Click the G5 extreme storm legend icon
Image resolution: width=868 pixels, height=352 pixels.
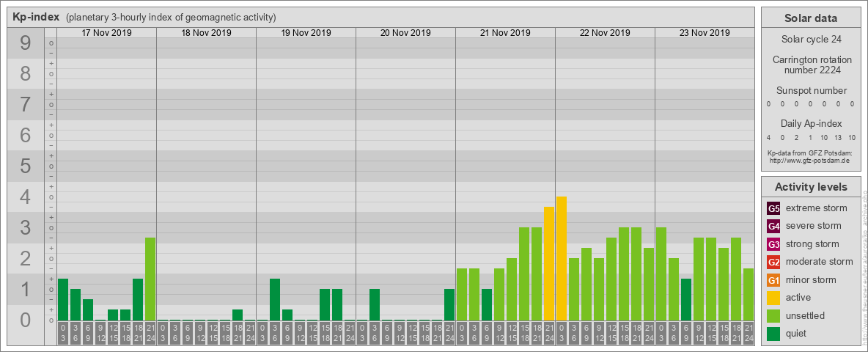[773, 209]
